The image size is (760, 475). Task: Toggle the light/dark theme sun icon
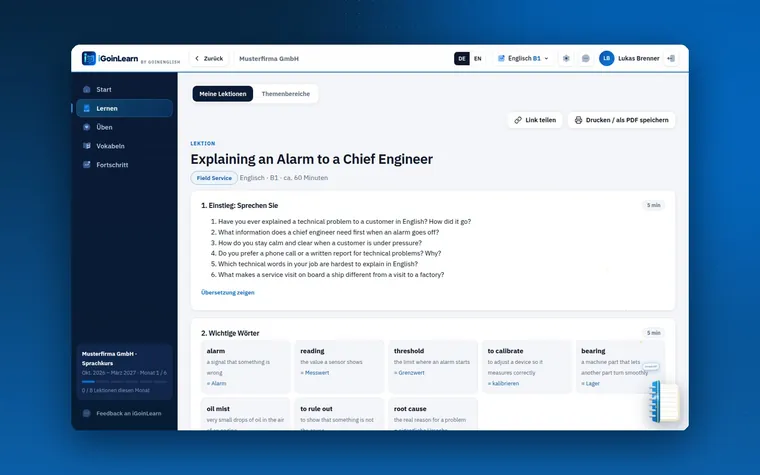566,58
